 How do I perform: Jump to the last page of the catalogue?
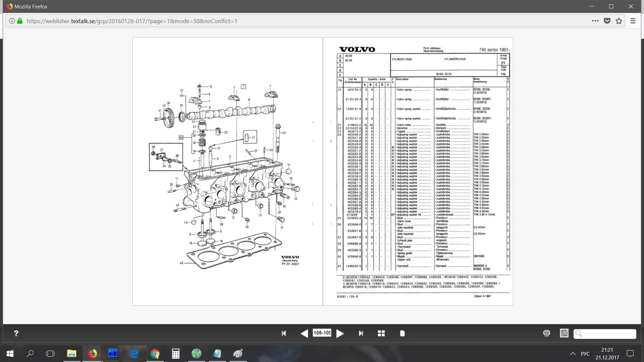coord(361,333)
